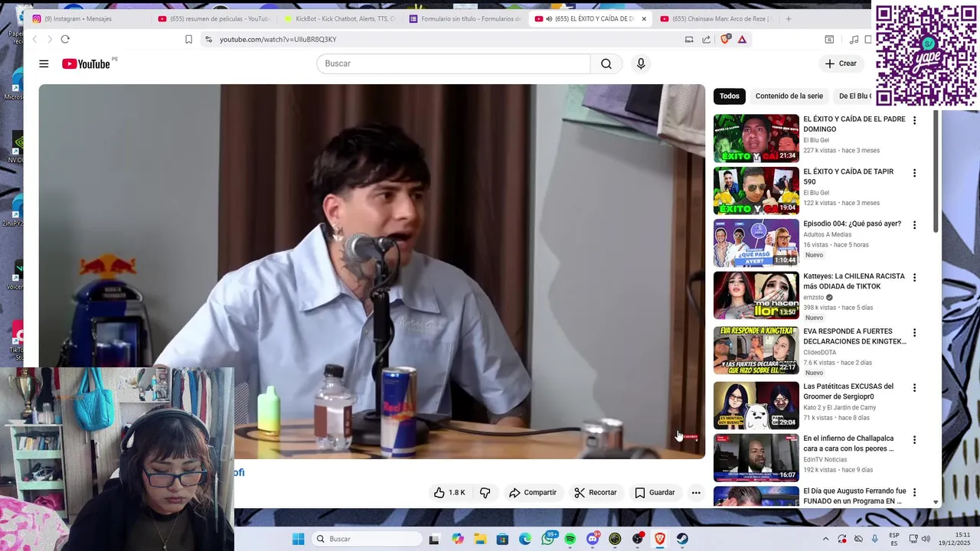Open the Windows Start menu
This screenshot has height=551, width=980.
[299, 539]
